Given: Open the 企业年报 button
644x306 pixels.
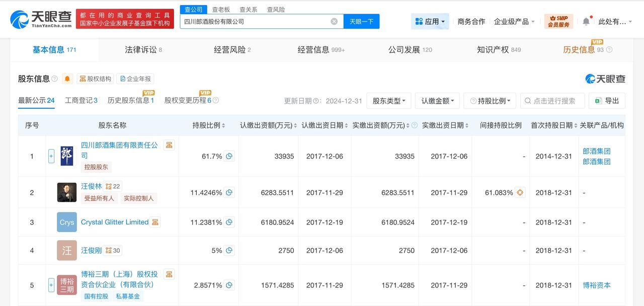Looking at the screenshot, I should pos(135,79).
